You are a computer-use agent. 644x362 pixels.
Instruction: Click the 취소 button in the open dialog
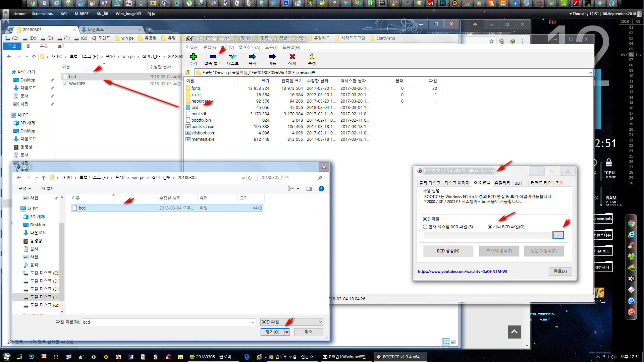coord(308,332)
